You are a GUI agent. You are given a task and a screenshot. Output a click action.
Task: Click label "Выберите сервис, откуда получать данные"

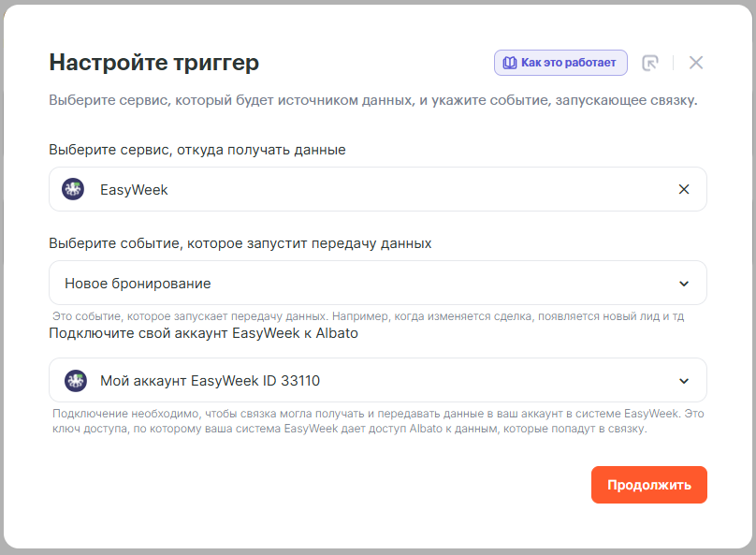coord(197,150)
